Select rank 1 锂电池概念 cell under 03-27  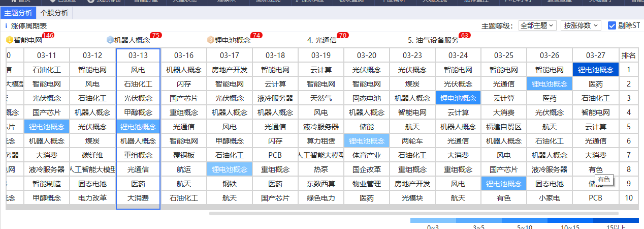click(x=595, y=70)
